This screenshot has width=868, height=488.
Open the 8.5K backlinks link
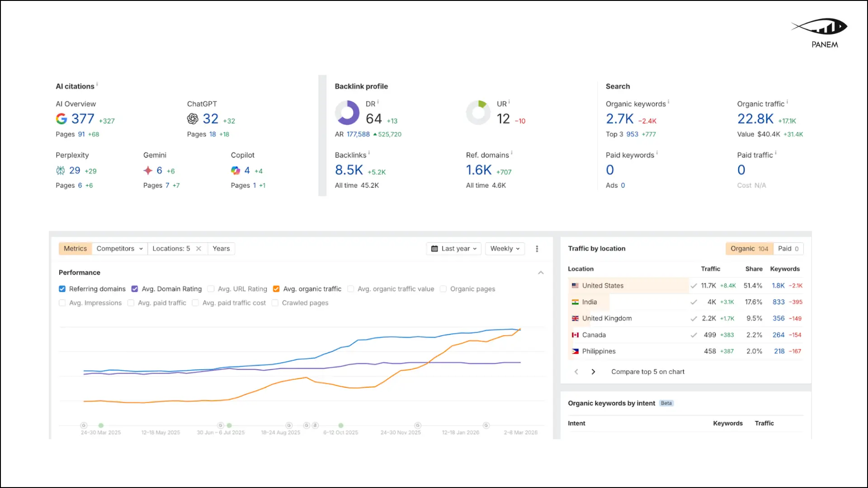349,170
